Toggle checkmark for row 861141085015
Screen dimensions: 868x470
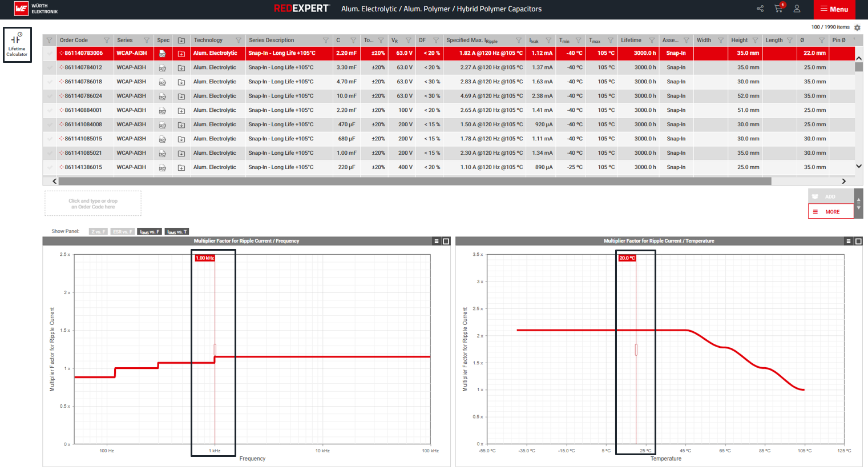tap(50, 139)
